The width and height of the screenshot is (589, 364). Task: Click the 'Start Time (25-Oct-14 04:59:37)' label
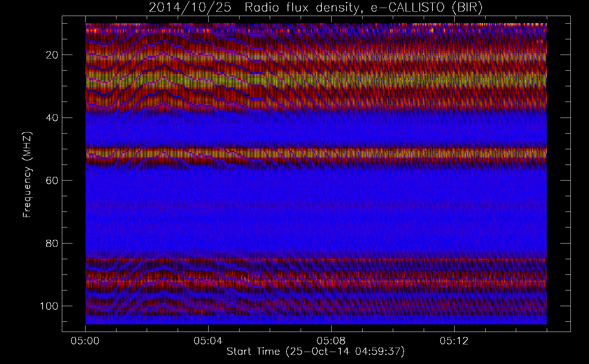click(316, 352)
